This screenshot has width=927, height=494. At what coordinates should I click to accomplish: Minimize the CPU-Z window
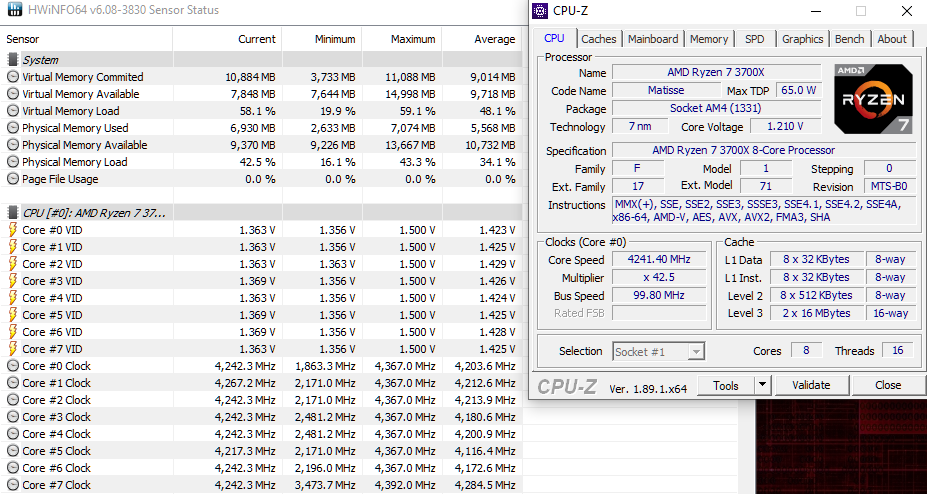click(x=815, y=11)
